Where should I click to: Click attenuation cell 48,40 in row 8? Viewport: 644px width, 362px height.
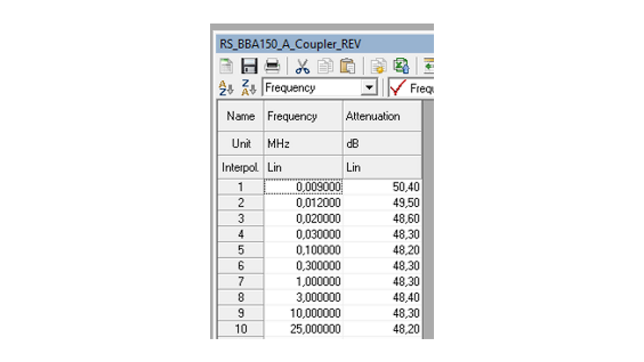[382, 297]
